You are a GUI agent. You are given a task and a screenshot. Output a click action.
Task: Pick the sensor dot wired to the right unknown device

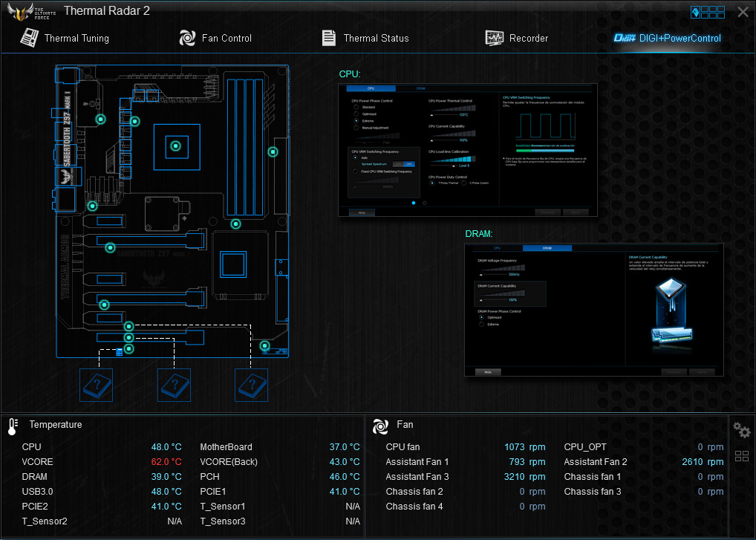(128, 326)
